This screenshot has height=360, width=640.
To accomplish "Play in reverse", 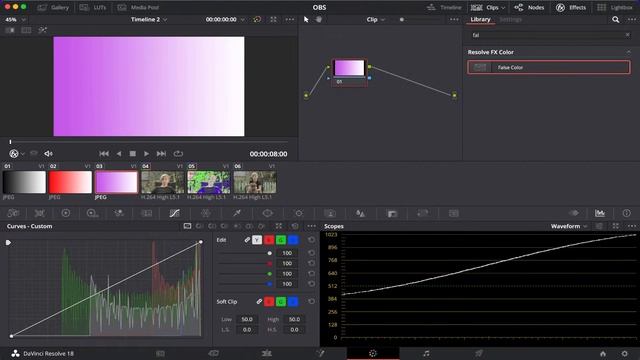I will click(x=119, y=153).
